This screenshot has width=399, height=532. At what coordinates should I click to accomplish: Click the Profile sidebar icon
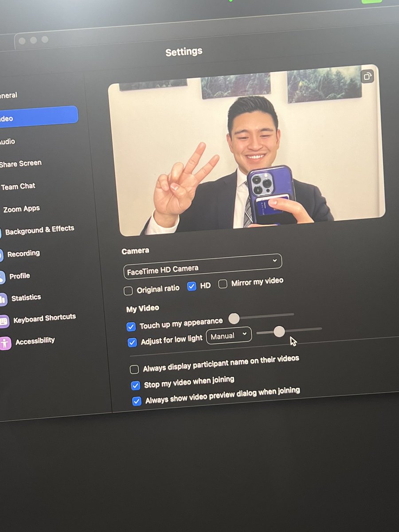coord(2,277)
